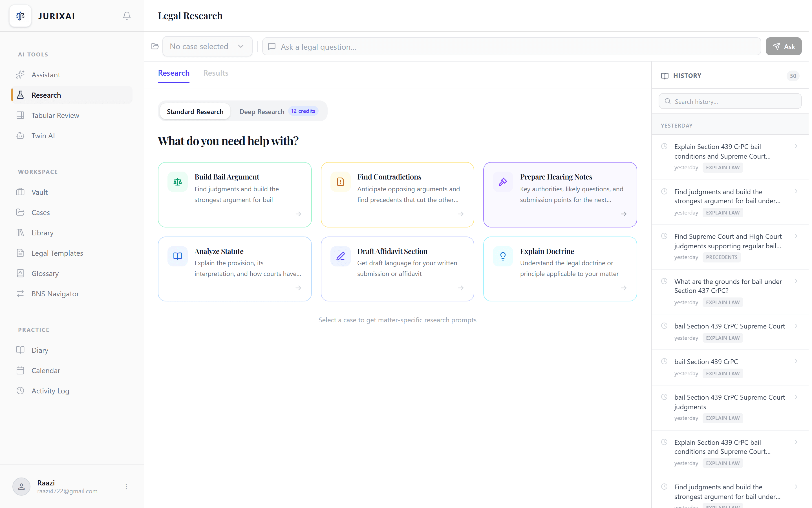Open 'Find judgments and build the strongest' first entry
The height and width of the screenshot is (508, 812).
click(730, 202)
